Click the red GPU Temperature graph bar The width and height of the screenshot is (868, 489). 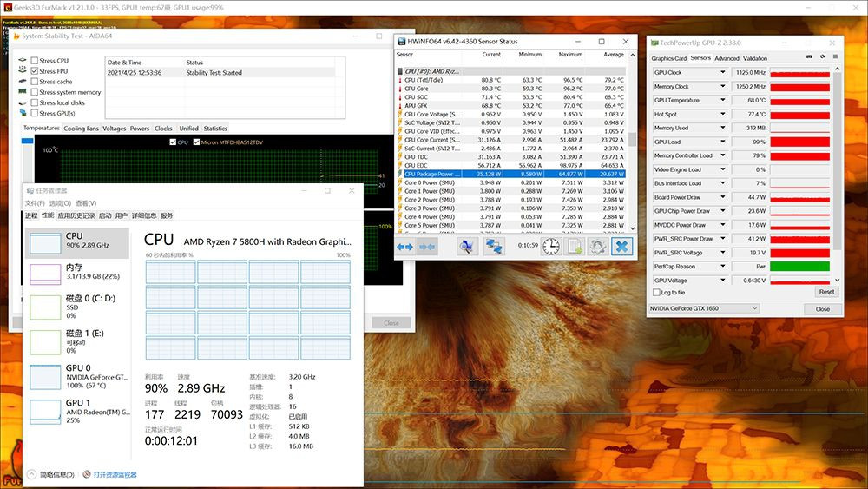click(x=800, y=100)
